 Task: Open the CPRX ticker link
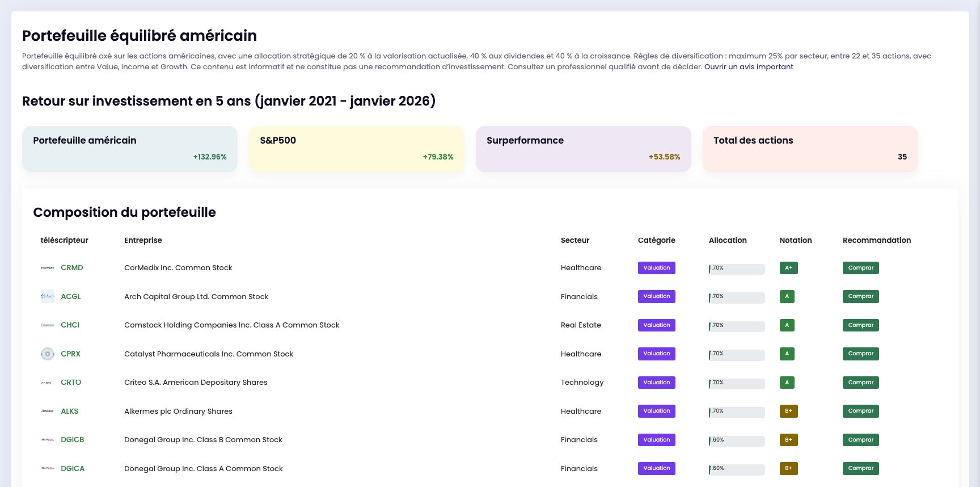pos(70,354)
